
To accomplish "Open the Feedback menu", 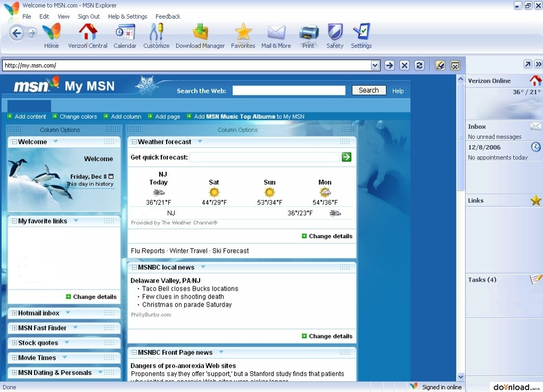I will click(168, 16).
